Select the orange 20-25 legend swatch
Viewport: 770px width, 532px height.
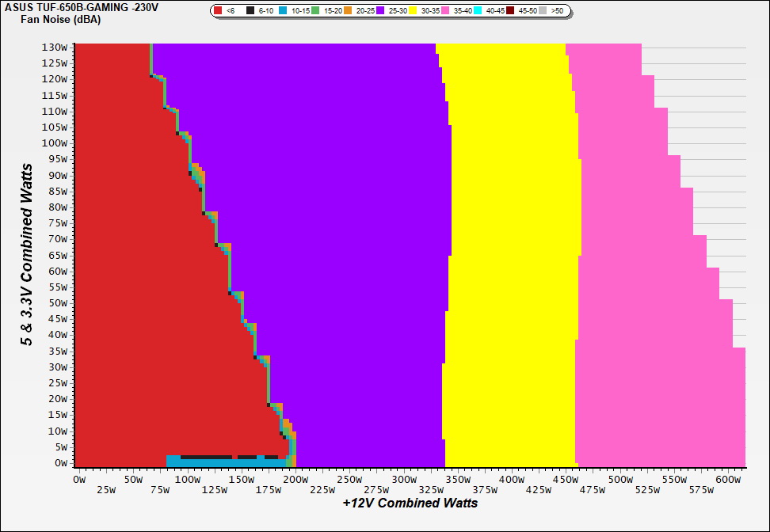(348, 11)
